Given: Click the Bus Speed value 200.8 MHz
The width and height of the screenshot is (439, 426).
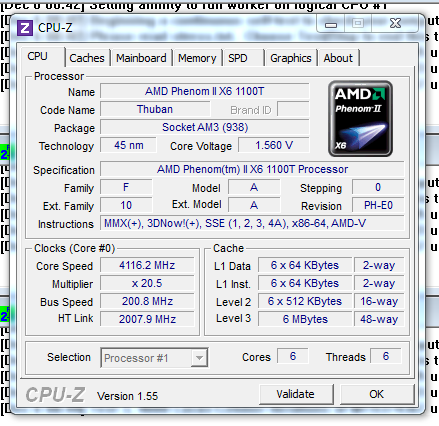Looking at the screenshot, I should [147, 301].
